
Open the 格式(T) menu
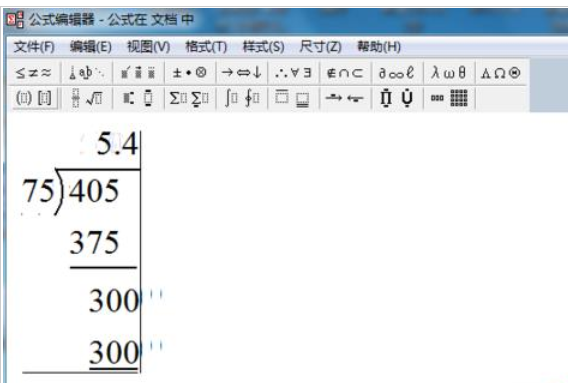[206, 47]
